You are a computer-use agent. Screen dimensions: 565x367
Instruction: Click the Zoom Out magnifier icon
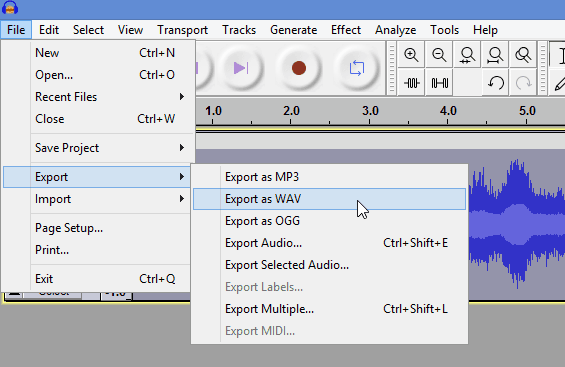(x=439, y=55)
